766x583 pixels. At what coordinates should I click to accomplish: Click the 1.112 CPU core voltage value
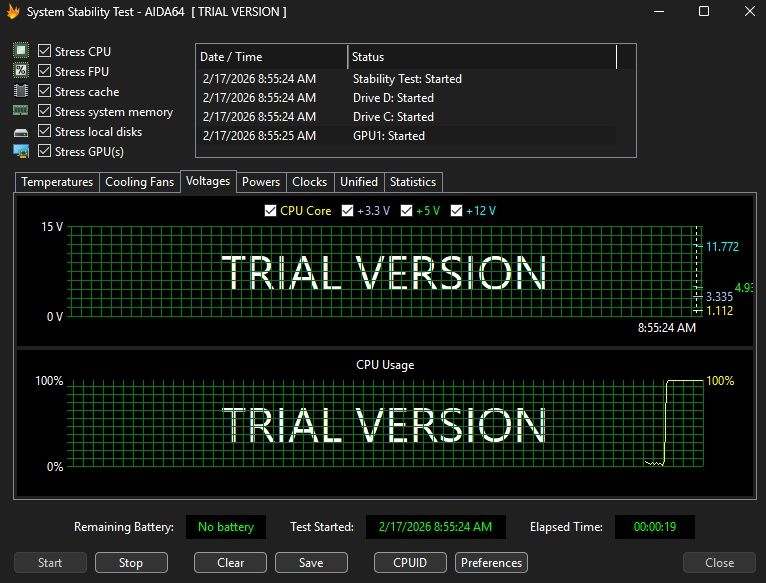[x=719, y=310]
